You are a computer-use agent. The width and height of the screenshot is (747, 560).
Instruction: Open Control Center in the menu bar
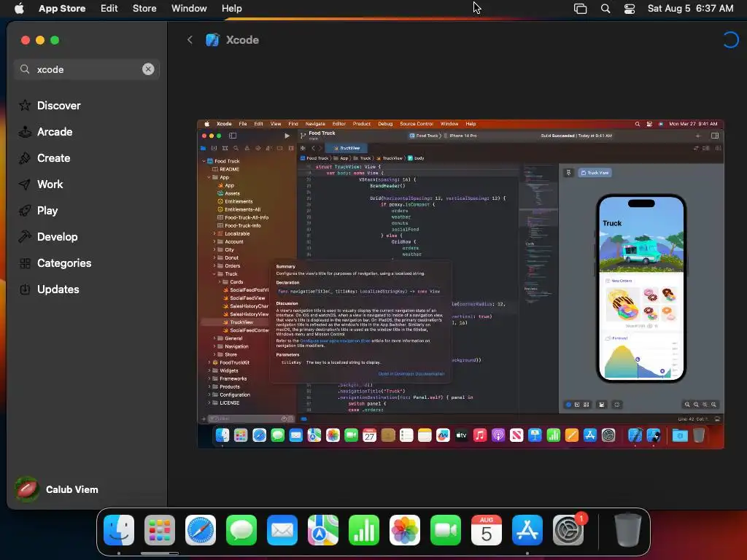coord(630,8)
